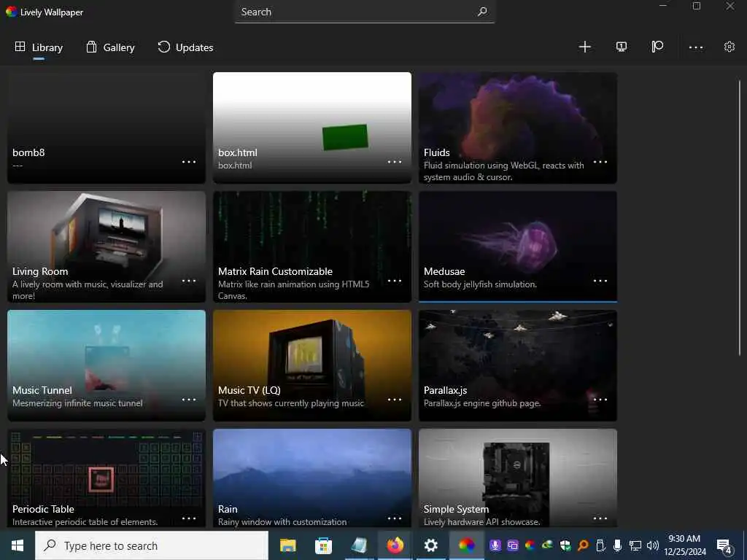This screenshot has height=560, width=747.
Task: Click the Patreon icon in the toolbar
Action: 657,47
